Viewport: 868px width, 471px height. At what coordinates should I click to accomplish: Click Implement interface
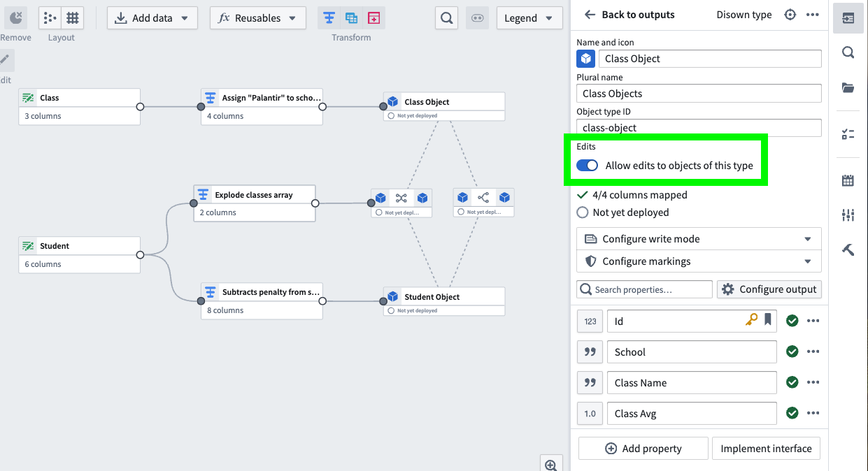pos(766,449)
